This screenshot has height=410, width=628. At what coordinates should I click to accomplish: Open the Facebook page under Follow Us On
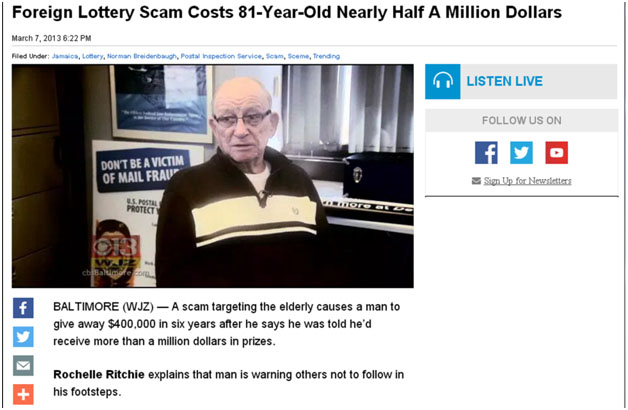[486, 153]
